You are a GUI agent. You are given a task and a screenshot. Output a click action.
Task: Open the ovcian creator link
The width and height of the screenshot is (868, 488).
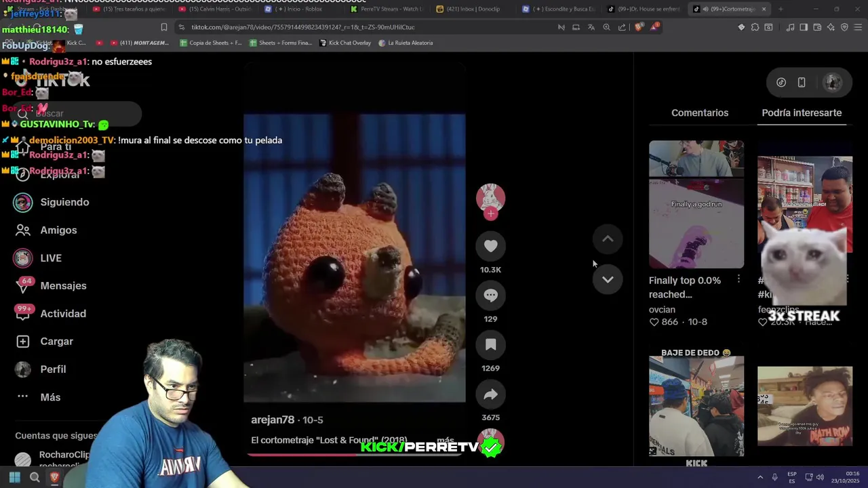tap(662, 309)
